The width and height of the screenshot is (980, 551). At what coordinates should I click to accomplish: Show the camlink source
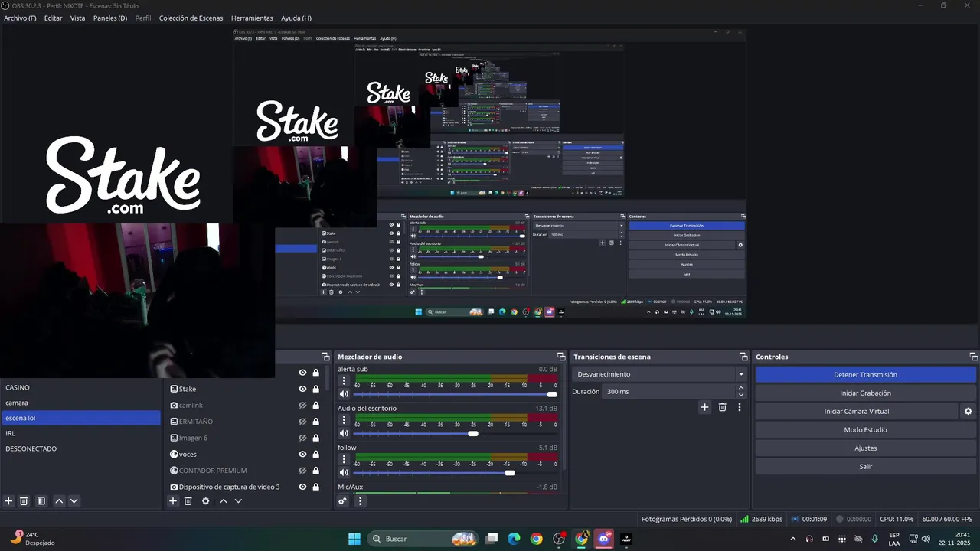[x=302, y=405]
